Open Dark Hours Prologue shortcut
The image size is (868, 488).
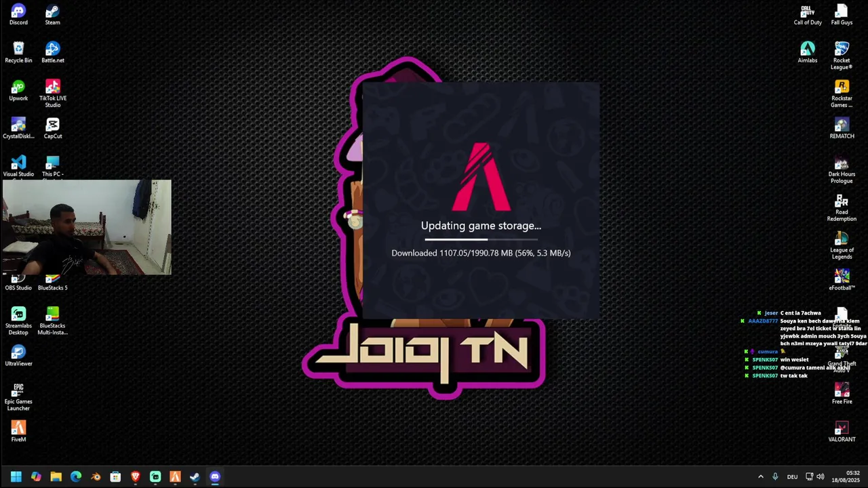point(842,169)
